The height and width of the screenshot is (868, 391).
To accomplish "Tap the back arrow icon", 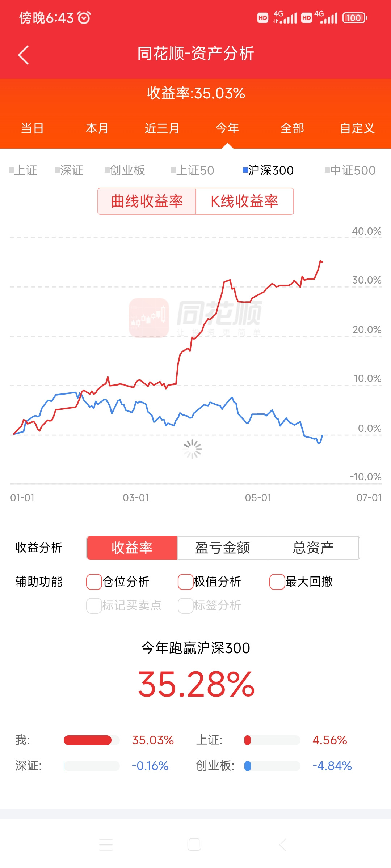I will tap(24, 55).
